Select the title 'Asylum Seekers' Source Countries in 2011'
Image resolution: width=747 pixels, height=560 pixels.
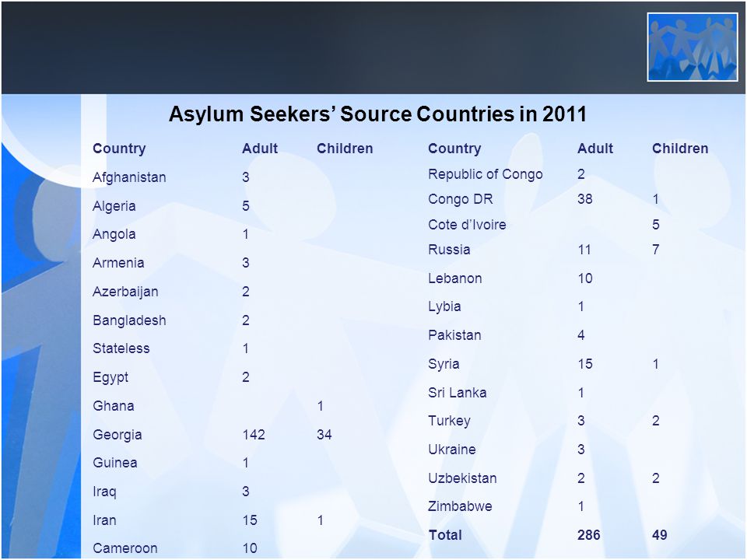click(378, 114)
